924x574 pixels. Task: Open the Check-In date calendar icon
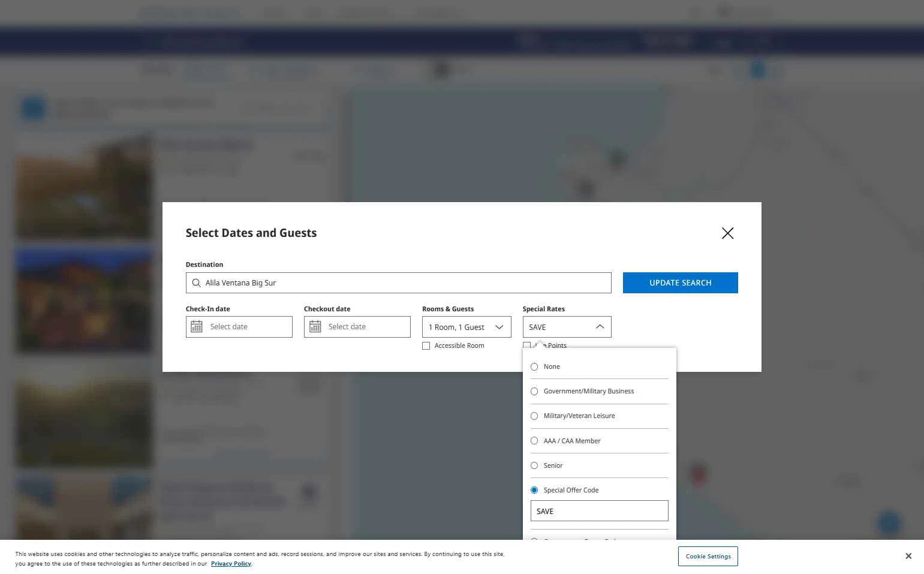[x=196, y=327]
